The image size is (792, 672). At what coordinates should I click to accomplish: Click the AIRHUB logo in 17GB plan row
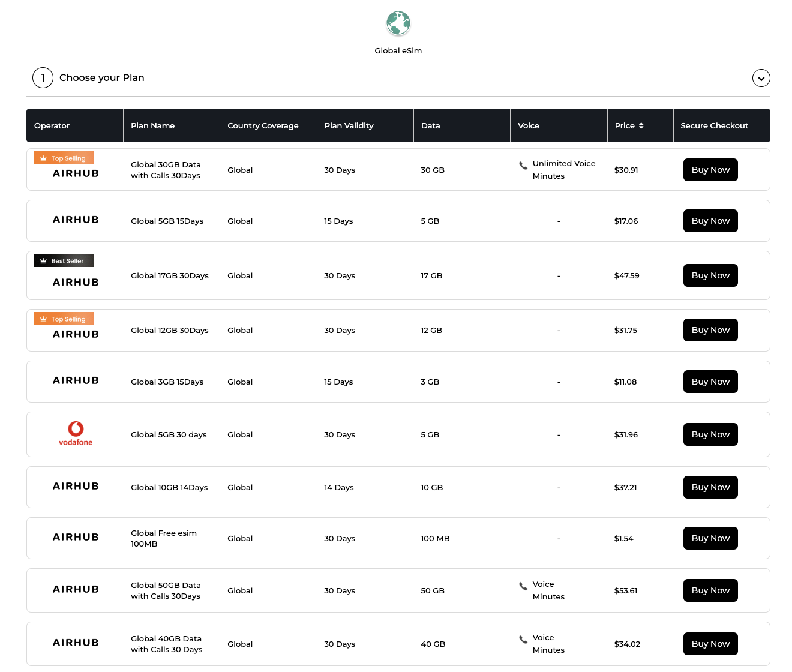[76, 282]
